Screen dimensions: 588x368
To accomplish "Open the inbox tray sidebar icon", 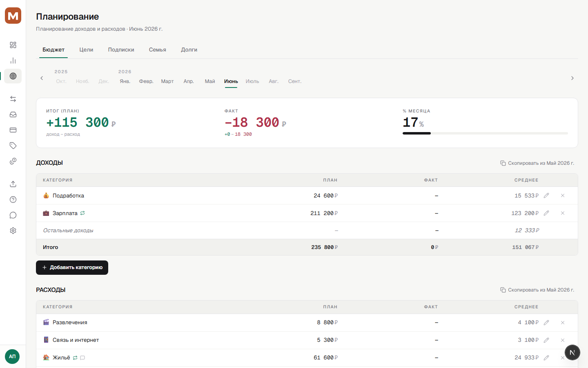I will [13, 114].
